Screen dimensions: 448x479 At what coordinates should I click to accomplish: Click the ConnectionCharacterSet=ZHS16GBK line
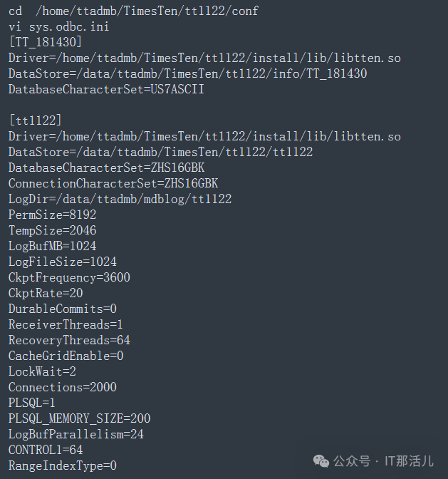pyautogui.click(x=113, y=183)
